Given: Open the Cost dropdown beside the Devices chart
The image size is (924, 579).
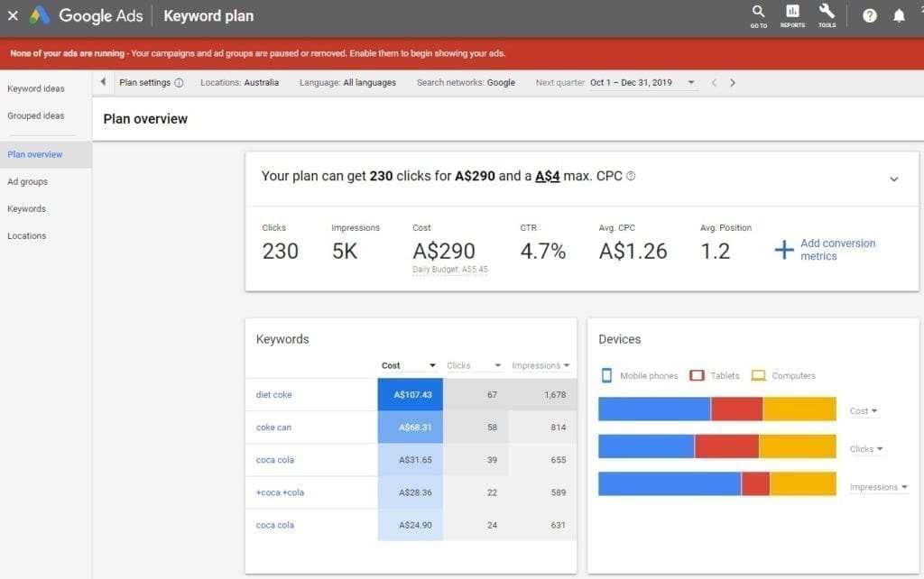Looking at the screenshot, I should (864, 411).
